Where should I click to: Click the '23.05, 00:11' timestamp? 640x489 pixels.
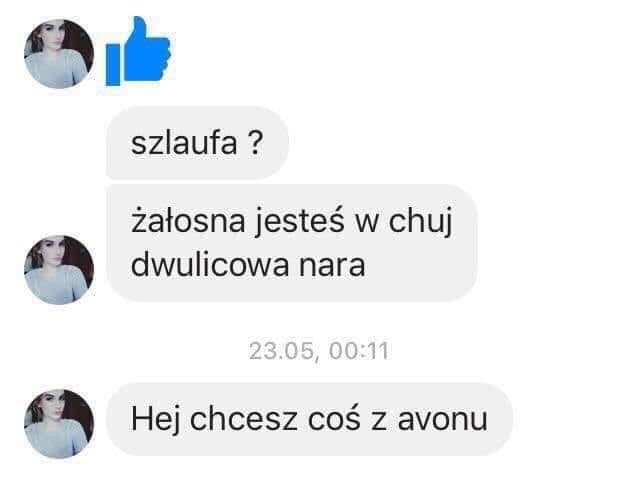[x=319, y=351]
